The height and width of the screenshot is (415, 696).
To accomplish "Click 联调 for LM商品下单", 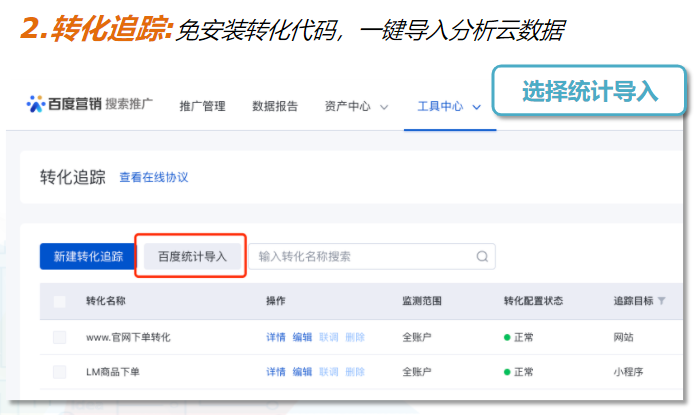I will click(x=328, y=372).
